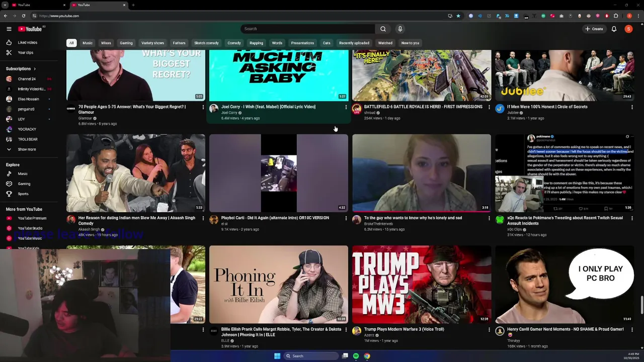The width and height of the screenshot is (644, 362).
Task: Open options for xQc Reacts video
Action: [632, 218]
